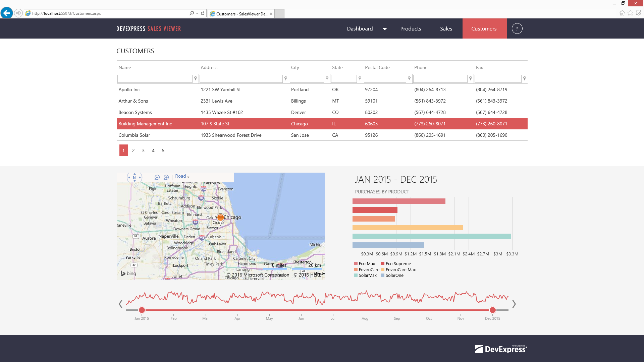Click the browser refresh icon

(203, 13)
